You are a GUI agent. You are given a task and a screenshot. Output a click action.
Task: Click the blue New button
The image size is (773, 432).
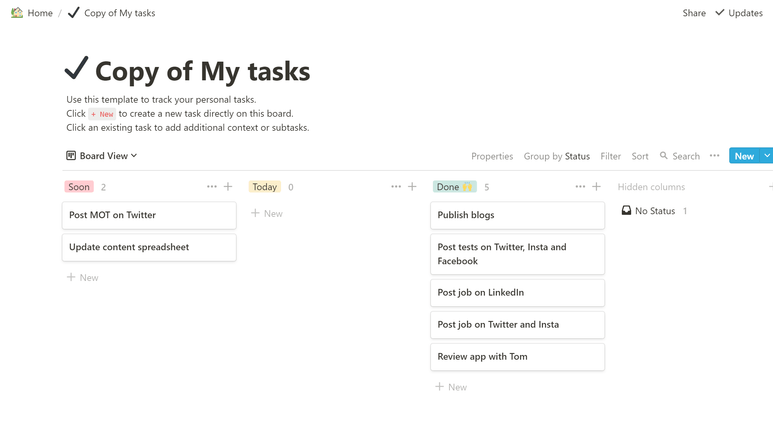click(744, 155)
